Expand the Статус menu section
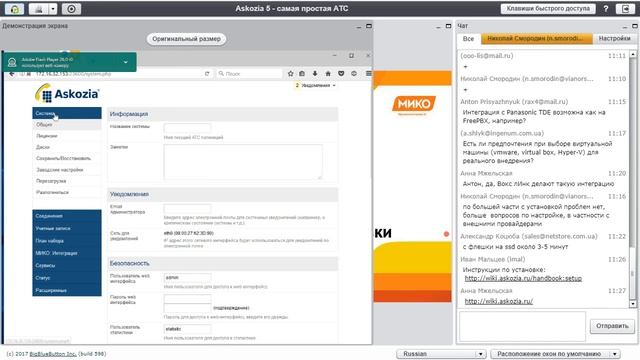640x360 pixels. [67, 278]
